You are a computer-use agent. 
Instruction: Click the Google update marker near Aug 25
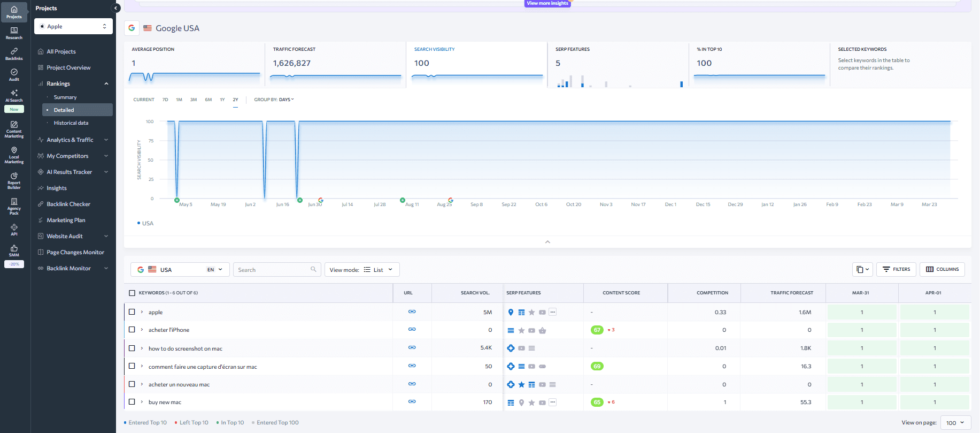(451, 200)
